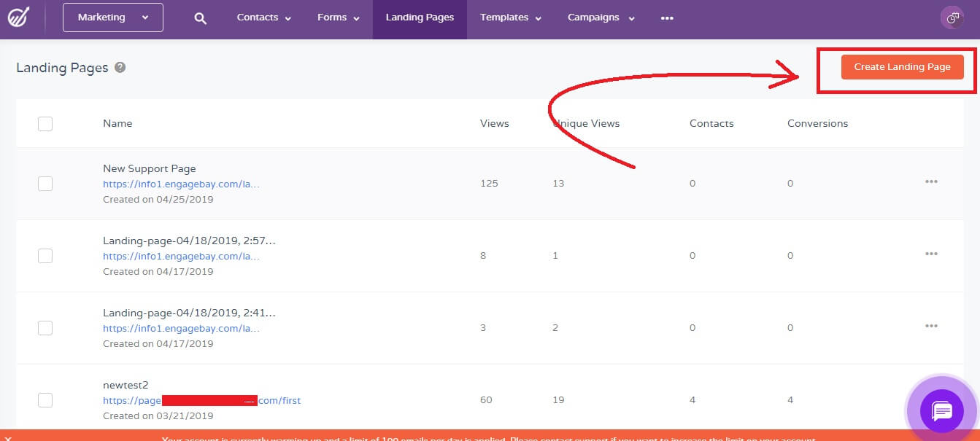Open the profile avatar menu
Image resolution: width=980 pixels, height=441 pixels.
click(x=952, y=17)
